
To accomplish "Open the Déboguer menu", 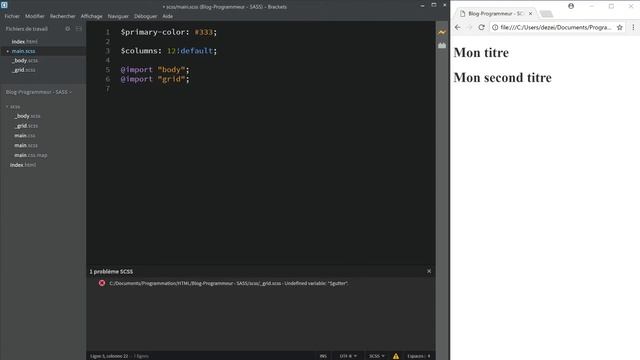I will 145,16.
